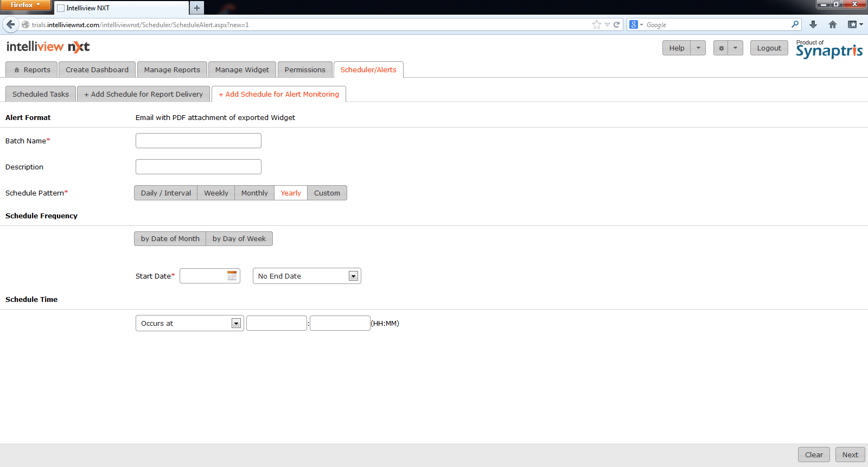Expand the settings gear dropdown arrow
The width and height of the screenshot is (868, 467).
coord(735,48)
